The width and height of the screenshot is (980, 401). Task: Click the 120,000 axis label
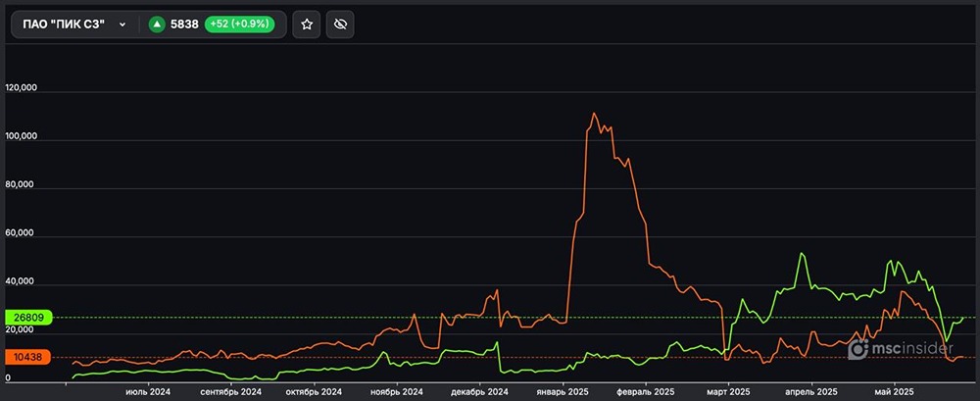click(22, 87)
